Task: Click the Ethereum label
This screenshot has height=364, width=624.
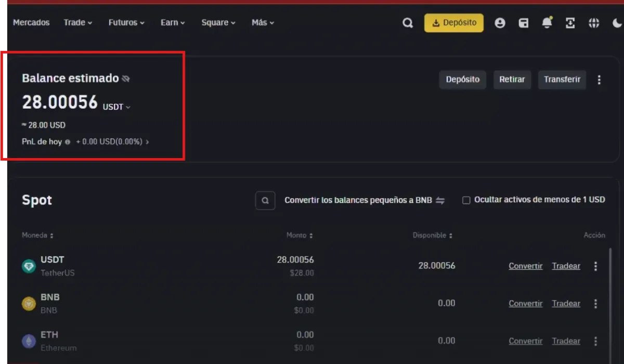Action: coord(59,348)
